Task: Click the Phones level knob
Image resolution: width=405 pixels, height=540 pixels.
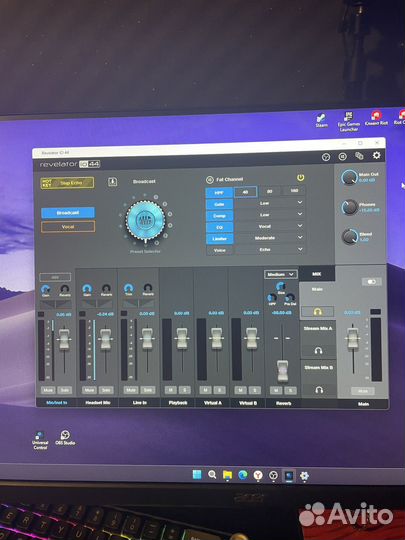Action: pyautogui.click(x=350, y=207)
